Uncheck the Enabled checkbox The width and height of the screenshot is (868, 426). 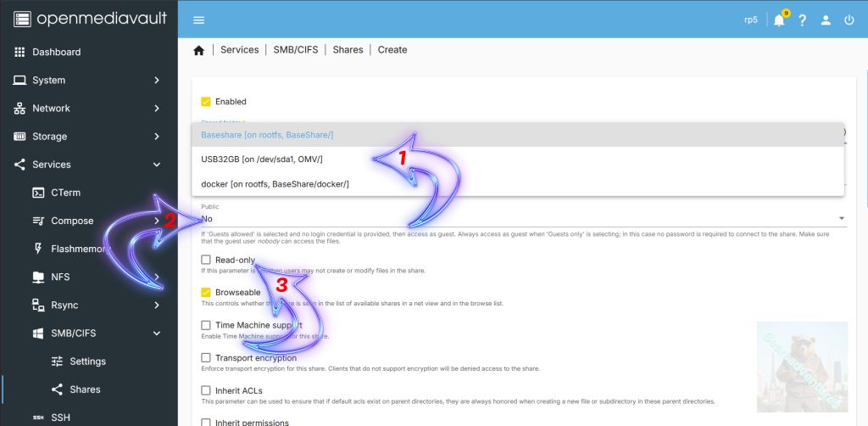[x=206, y=102]
